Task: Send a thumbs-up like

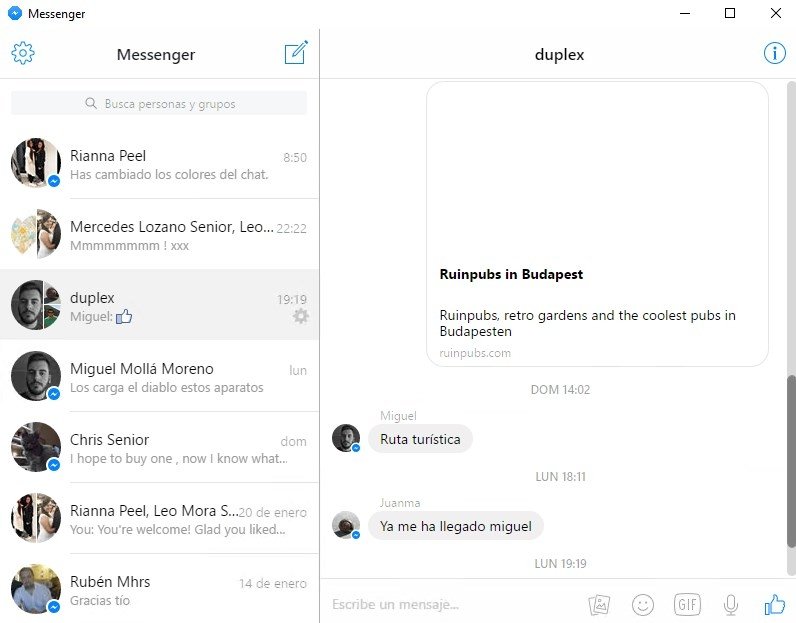Action: [x=775, y=604]
